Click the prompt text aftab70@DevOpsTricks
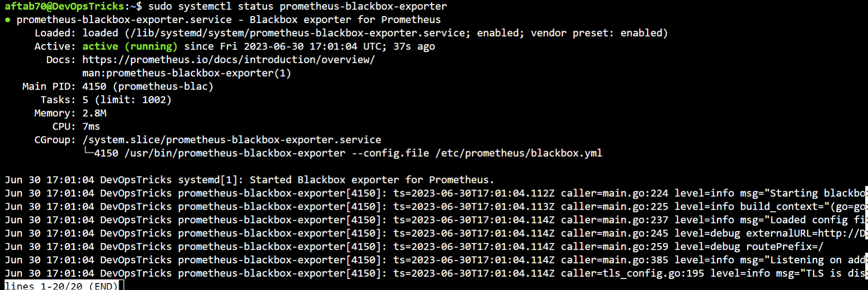Viewport: 868px width, 290px height. [x=64, y=6]
